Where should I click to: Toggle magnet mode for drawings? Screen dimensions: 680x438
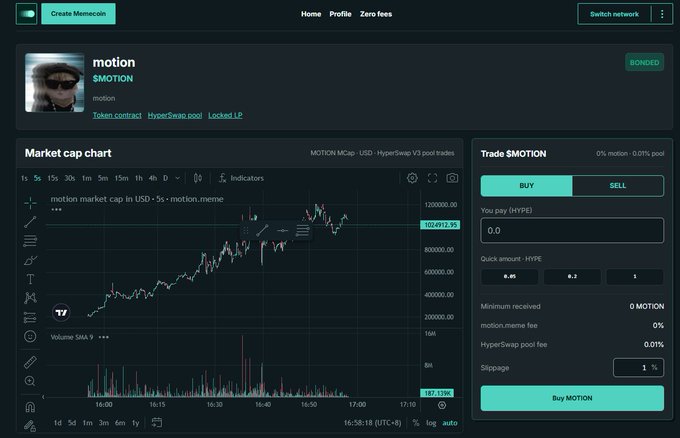(x=30, y=407)
